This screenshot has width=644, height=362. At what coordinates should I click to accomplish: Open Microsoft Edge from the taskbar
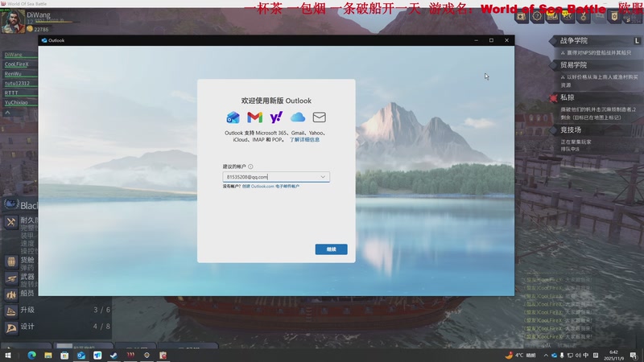coord(31,356)
